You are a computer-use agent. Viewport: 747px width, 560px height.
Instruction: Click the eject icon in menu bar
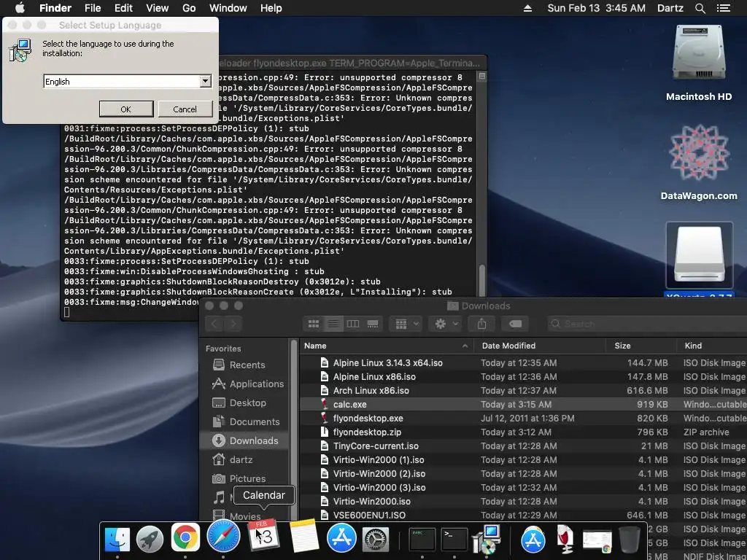pyautogui.click(x=528, y=8)
